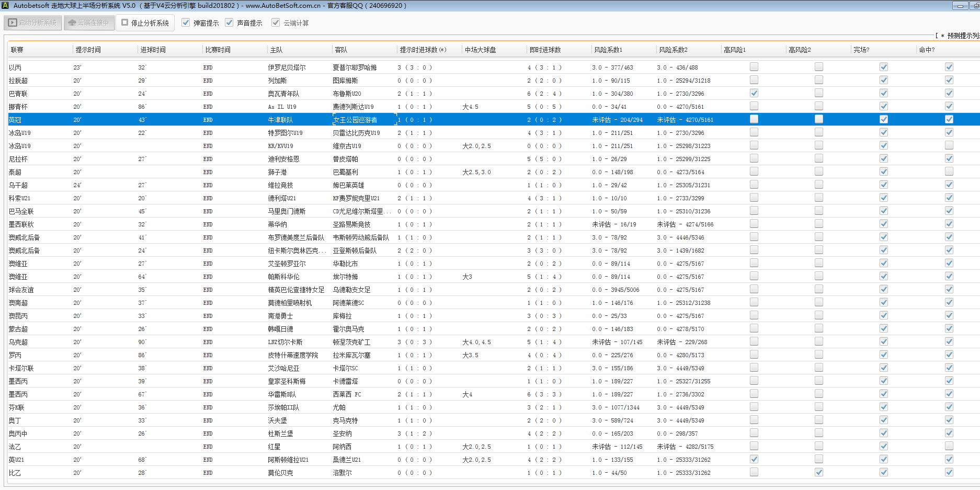Sort by the 联赛 column header
This screenshot has height=490, width=980.
click(x=17, y=50)
